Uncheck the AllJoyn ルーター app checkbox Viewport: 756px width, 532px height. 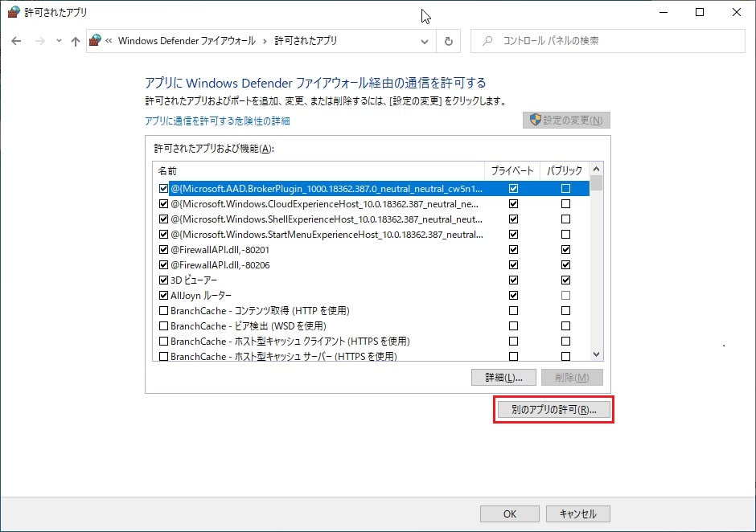(163, 296)
